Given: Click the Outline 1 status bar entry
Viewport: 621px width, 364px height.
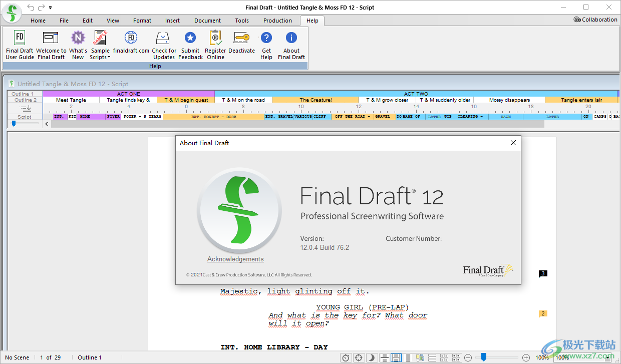Looking at the screenshot, I should tap(90, 357).
